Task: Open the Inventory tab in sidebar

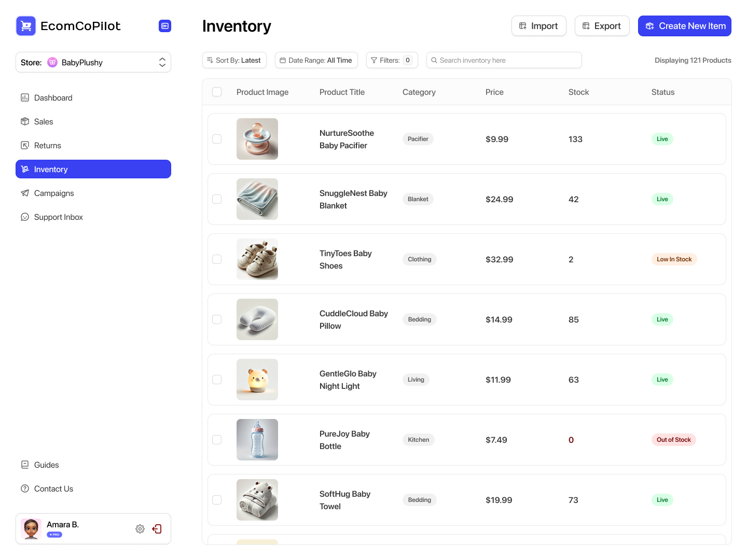Action: [50, 169]
